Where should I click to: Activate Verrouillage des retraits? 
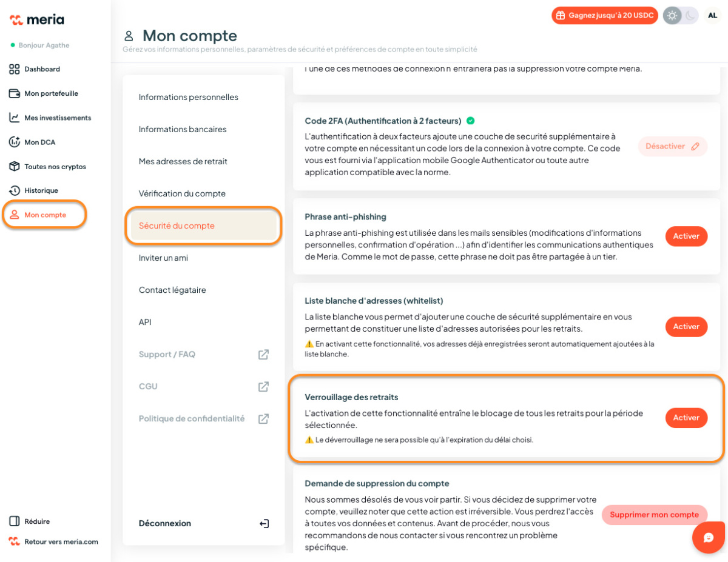point(686,418)
